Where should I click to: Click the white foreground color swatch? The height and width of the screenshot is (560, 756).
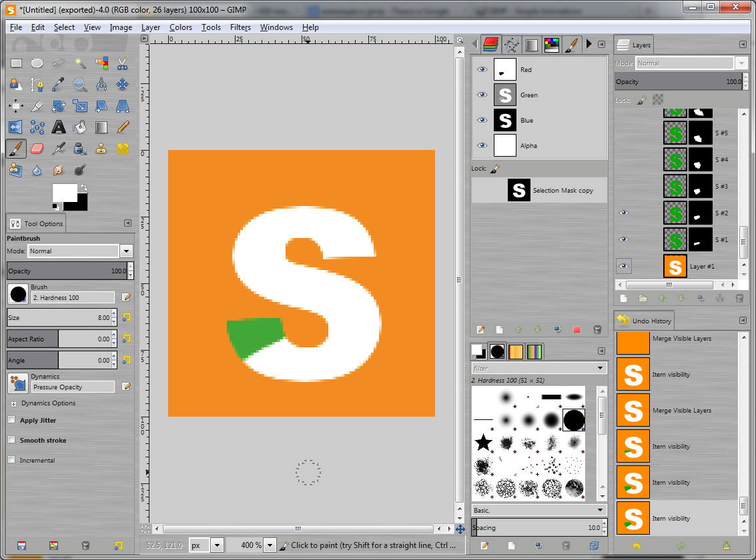point(65,192)
